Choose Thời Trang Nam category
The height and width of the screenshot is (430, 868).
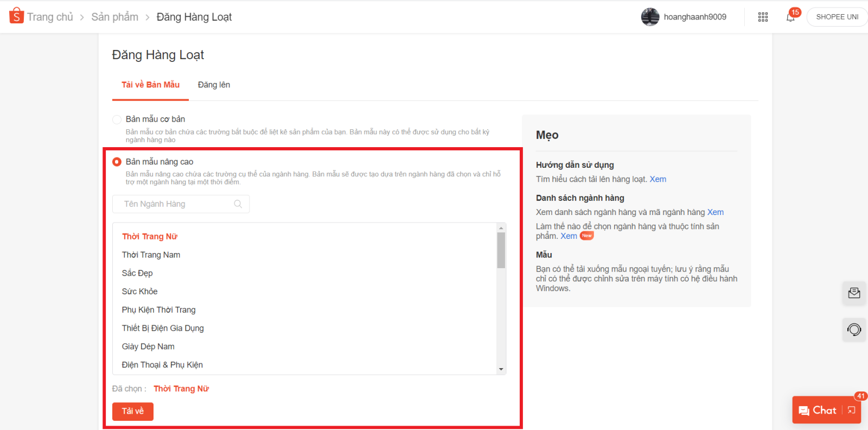151,255
